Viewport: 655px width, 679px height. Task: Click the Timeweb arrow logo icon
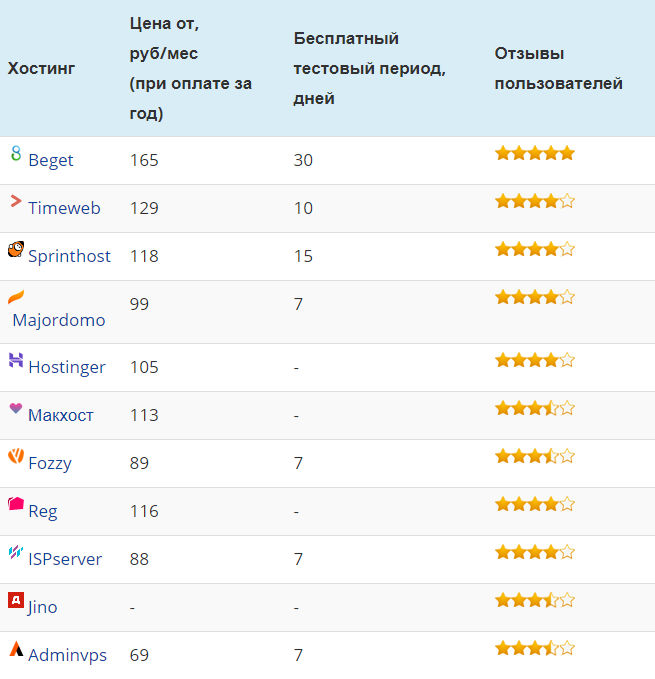[x=15, y=201]
